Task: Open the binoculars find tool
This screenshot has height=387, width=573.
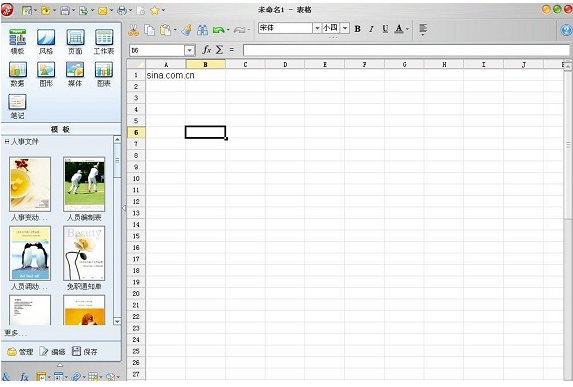Action: pos(202,30)
